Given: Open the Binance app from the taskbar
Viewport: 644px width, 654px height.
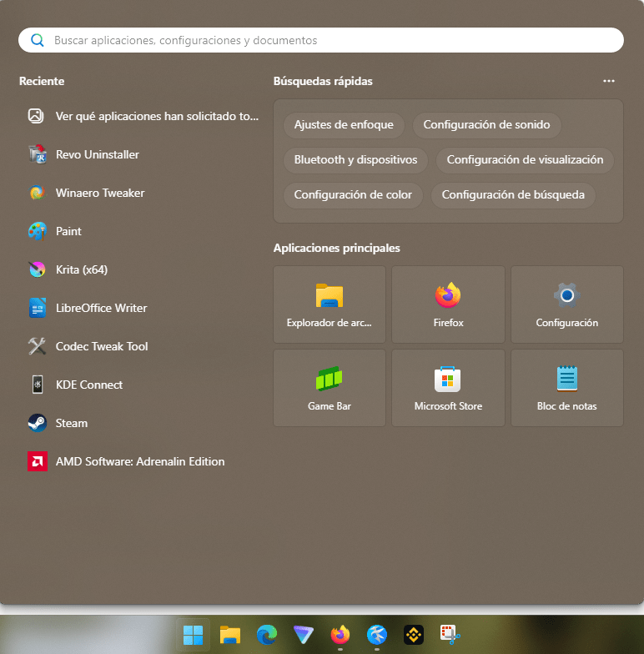Looking at the screenshot, I should 414,635.
